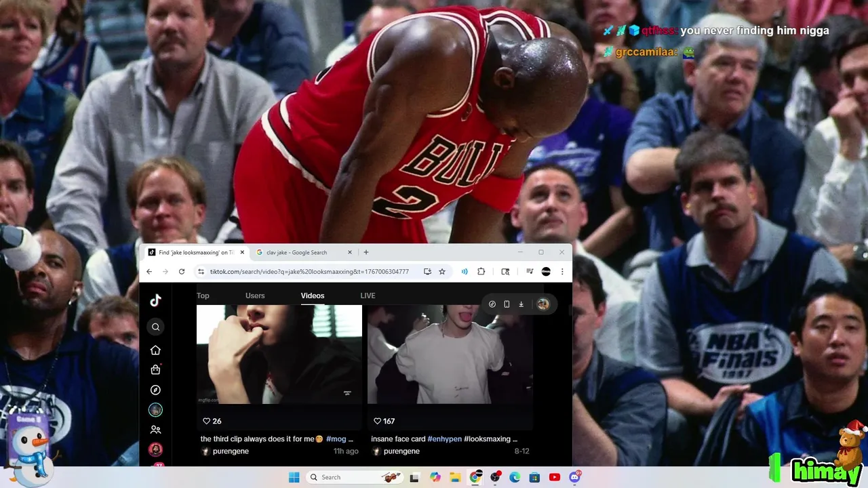Like the video showing 167 hearts
The width and height of the screenshot is (868, 488).
click(377, 421)
